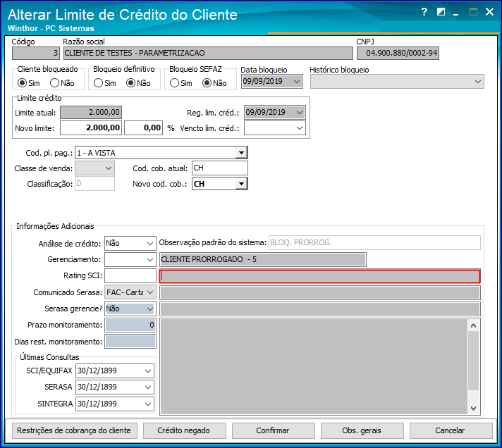Click the Observação padrão do sistema field
Screen dimensions: 502x448
click(x=374, y=243)
